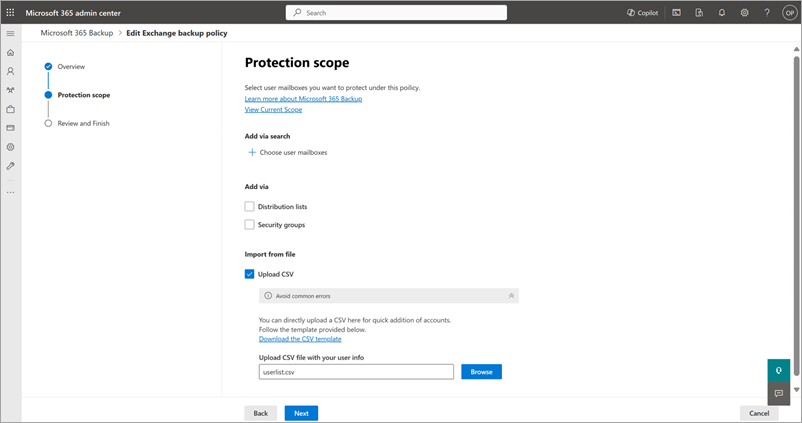Viewport: 802px width, 423px height.
Task: Toggle the hamburger navigation menu
Action: 10,33
